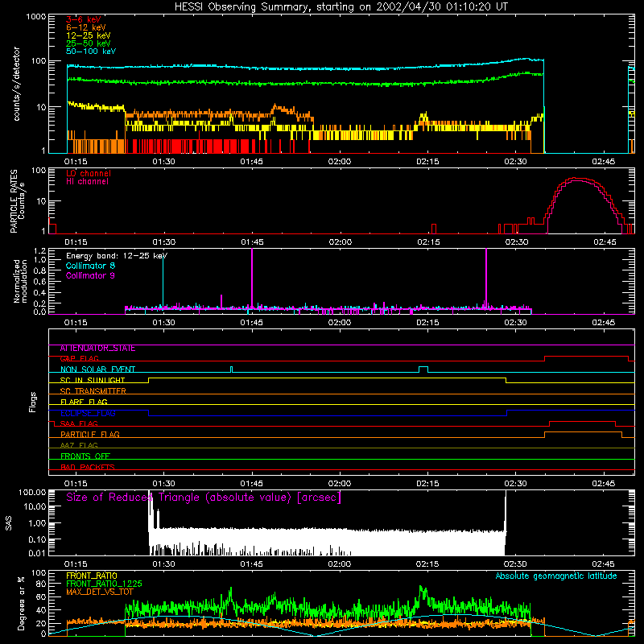The width and height of the screenshot is (644, 644).
Task: Click the PARTICLE_FLAG label
Action: [90, 434]
